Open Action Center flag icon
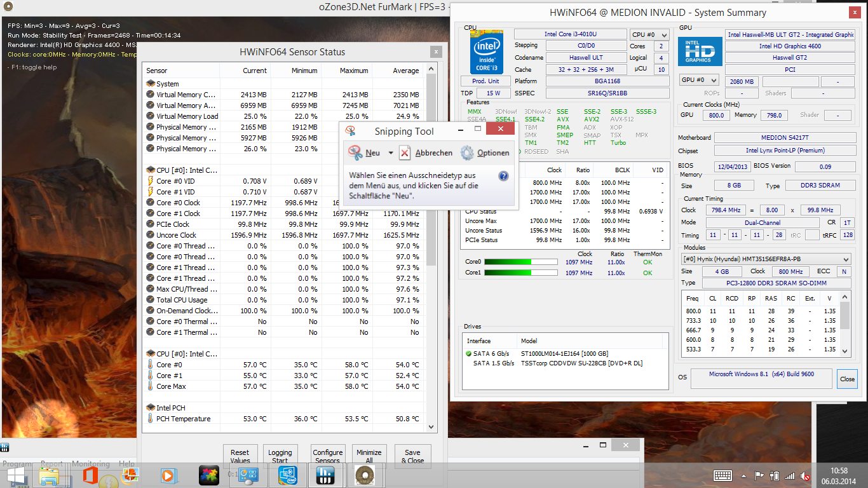The image size is (868, 488). click(x=759, y=475)
